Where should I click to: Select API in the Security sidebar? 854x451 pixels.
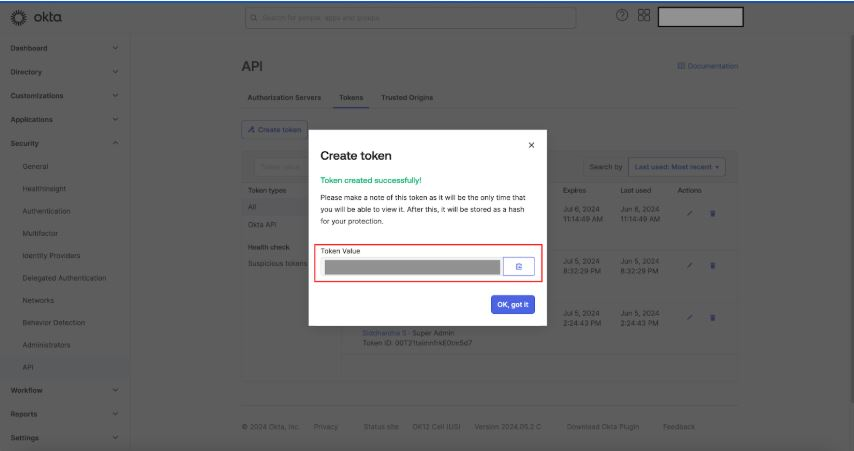pos(28,367)
